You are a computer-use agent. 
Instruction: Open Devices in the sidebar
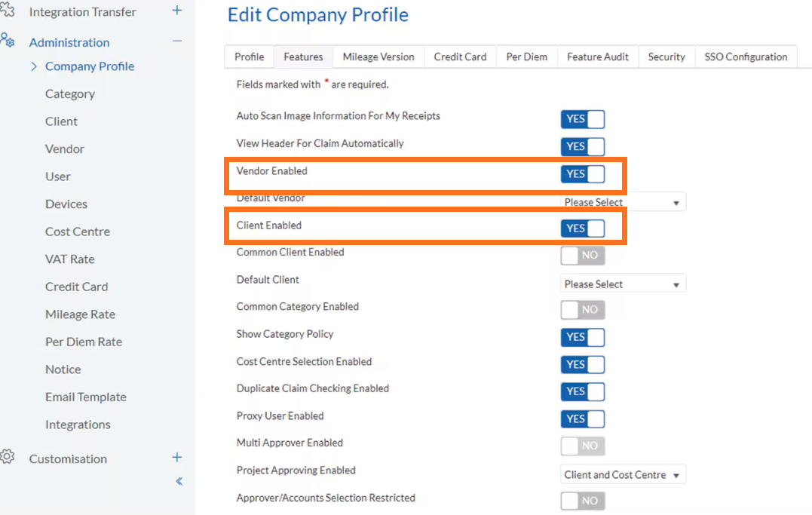(x=66, y=204)
